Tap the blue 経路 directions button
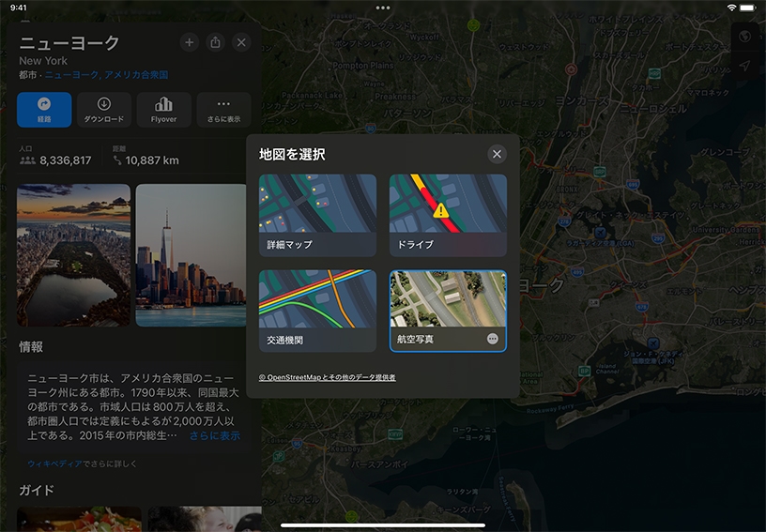The height and width of the screenshot is (532, 766). point(44,110)
